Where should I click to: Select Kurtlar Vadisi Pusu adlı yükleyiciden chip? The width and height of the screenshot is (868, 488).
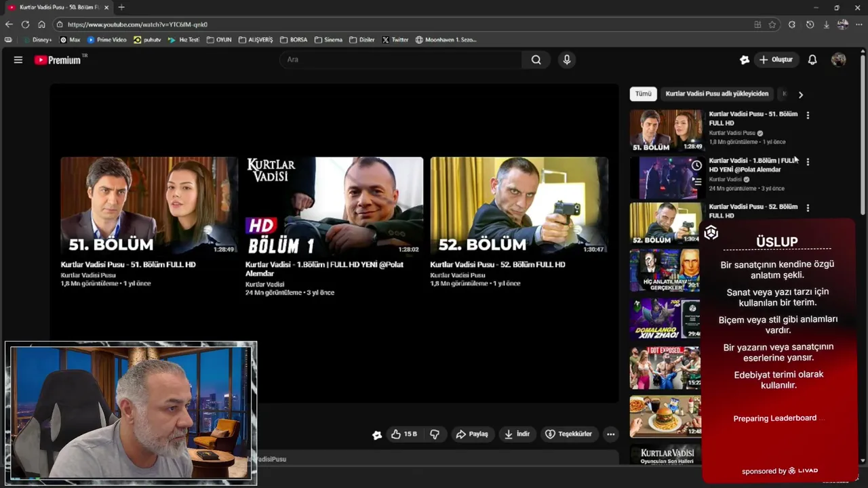click(x=717, y=94)
